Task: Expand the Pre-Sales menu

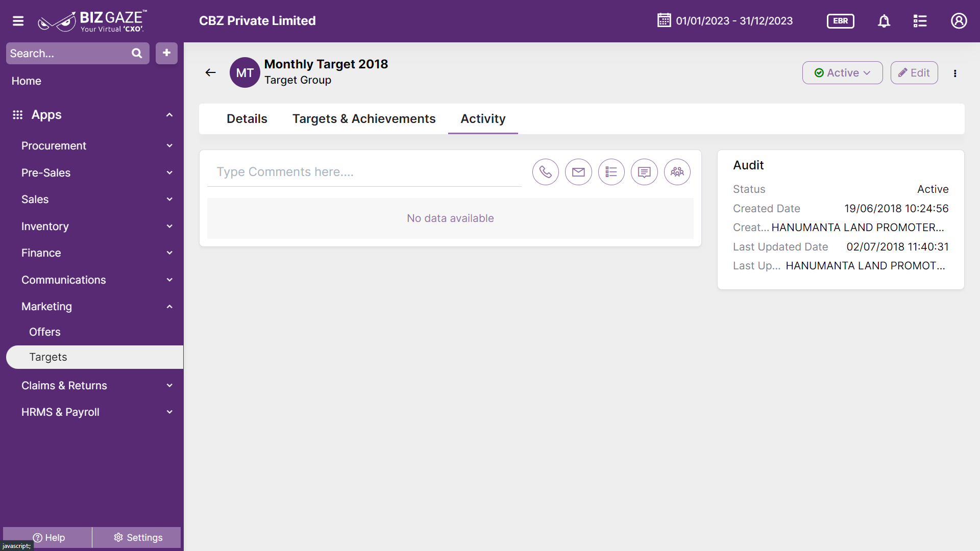Action: tap(97, 173)
